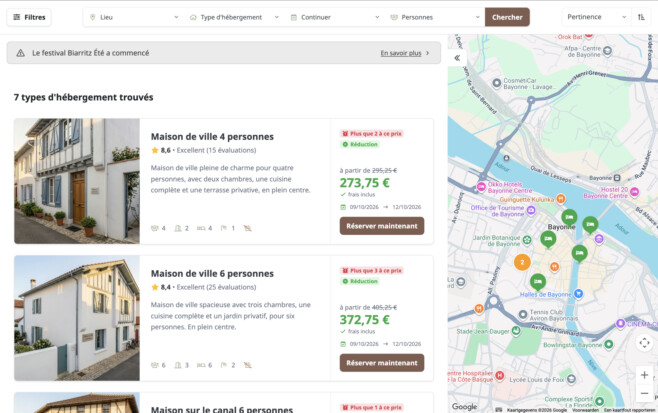View photo of Maison de ville 4 personnes

(x=77, y=181)
